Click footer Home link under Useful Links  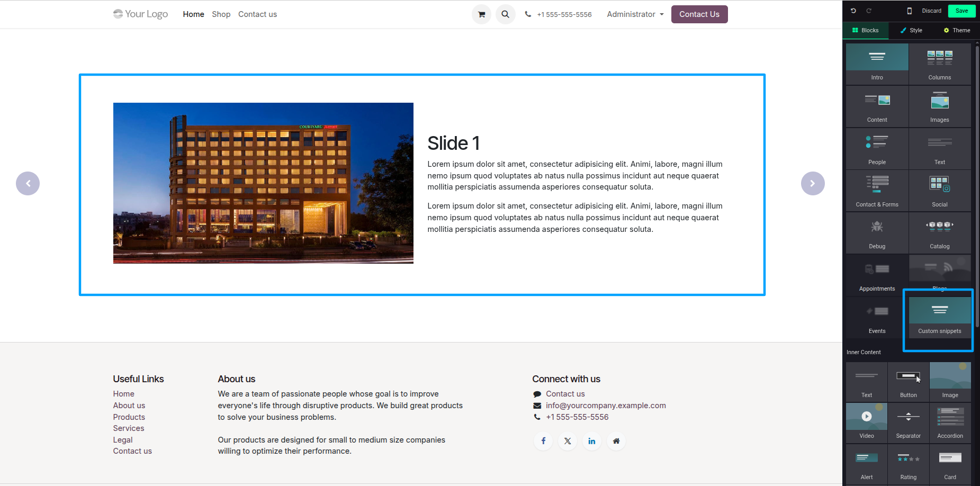123,394
